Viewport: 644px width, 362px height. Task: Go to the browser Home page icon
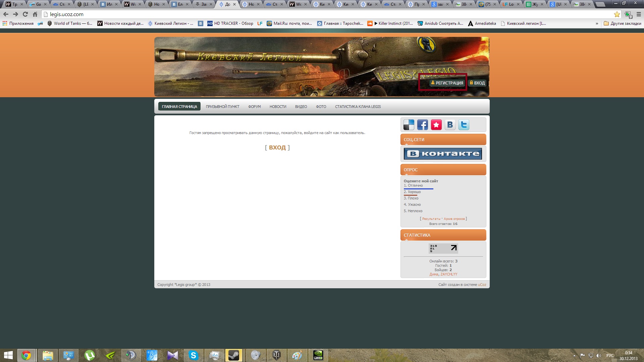click(35, 14)
